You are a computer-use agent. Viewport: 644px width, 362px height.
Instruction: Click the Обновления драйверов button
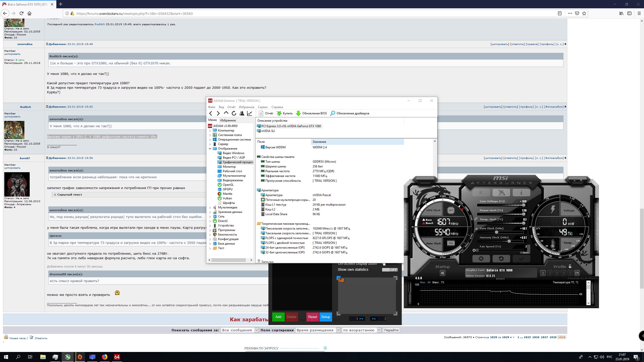[x=350, y=113]
